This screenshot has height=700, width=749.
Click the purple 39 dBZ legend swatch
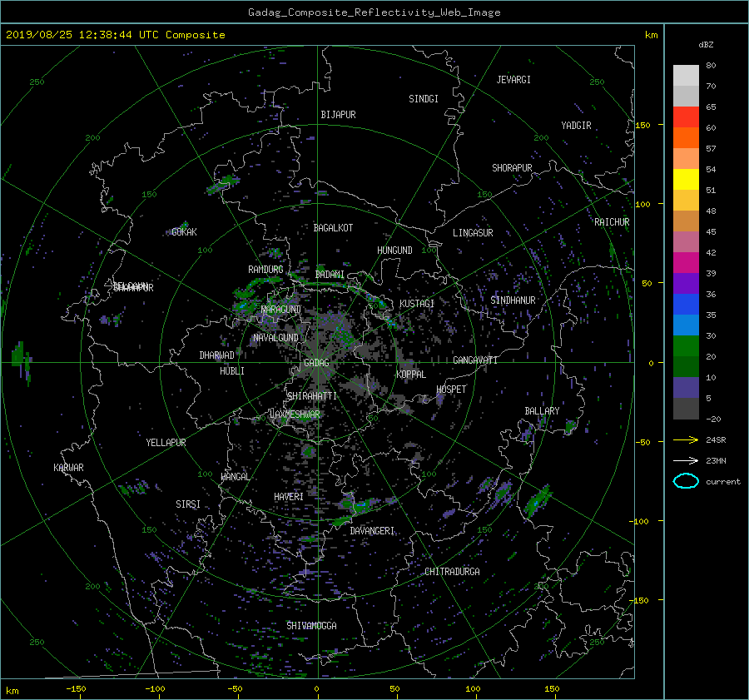[686, 283]
